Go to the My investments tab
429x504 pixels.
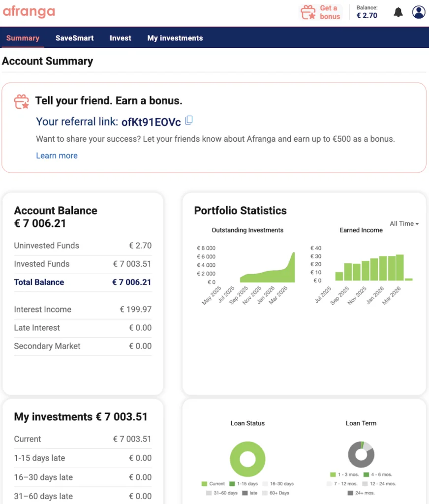175,37
